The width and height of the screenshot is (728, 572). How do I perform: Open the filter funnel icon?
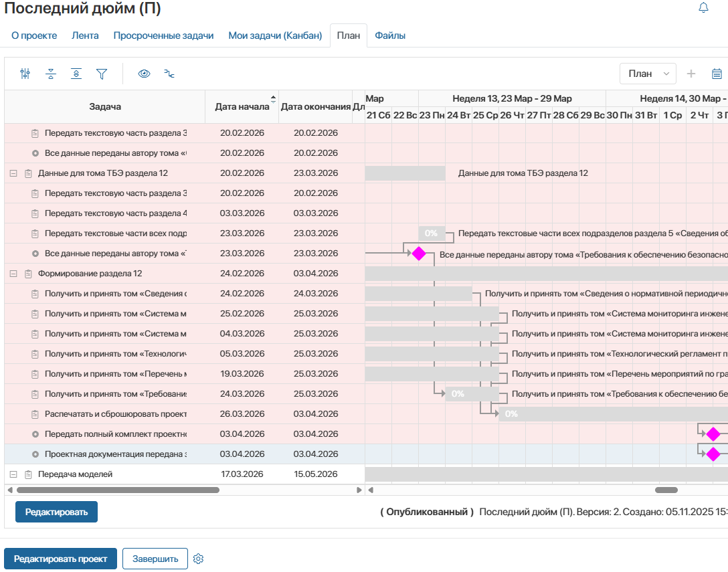coord(102,74)
